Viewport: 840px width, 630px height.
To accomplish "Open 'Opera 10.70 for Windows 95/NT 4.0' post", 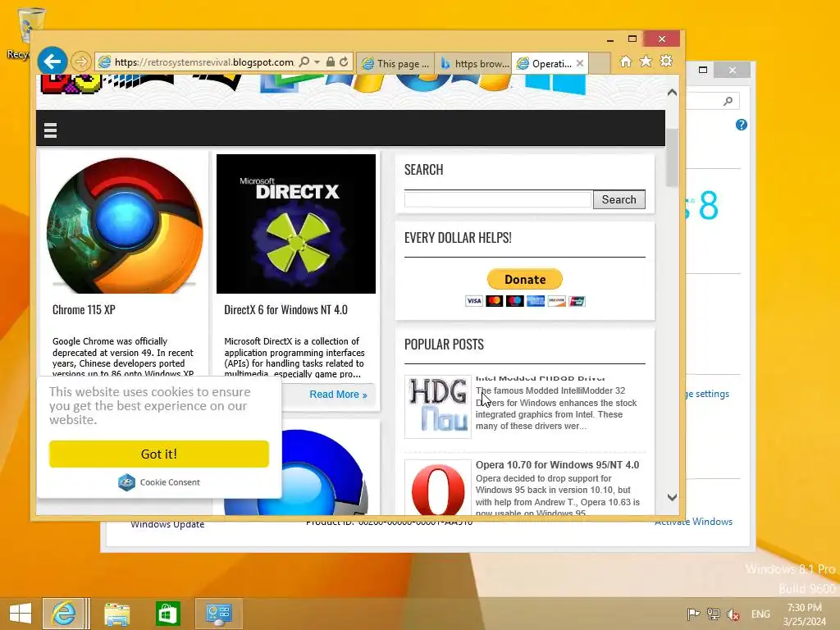I will tap(557, 465).
